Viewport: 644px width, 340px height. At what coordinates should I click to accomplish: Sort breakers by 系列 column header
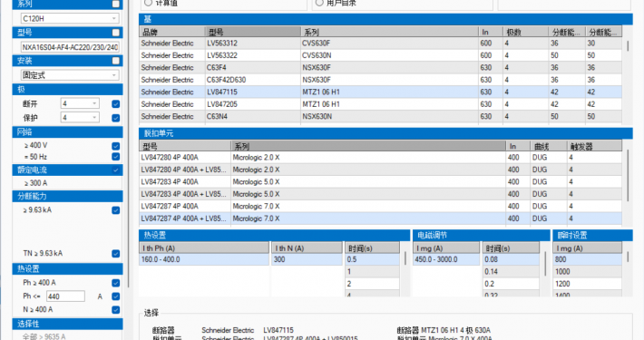(x=389, y=32)
